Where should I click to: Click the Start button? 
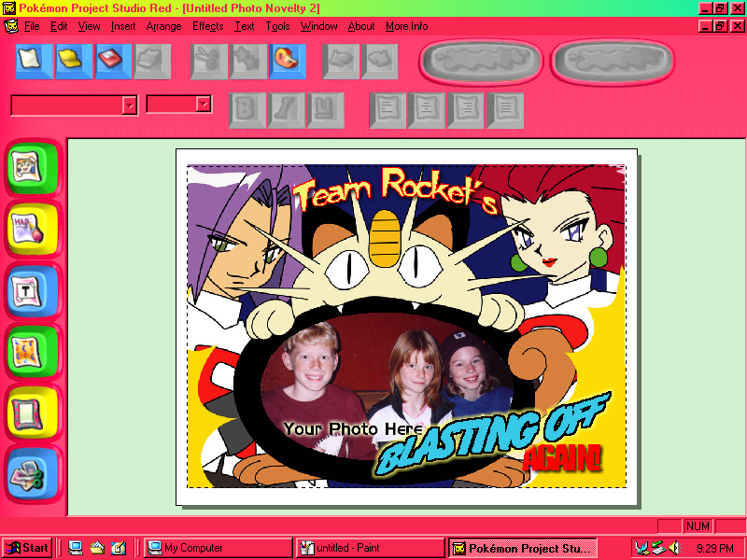pyautogui.click(x=26, y=548)
